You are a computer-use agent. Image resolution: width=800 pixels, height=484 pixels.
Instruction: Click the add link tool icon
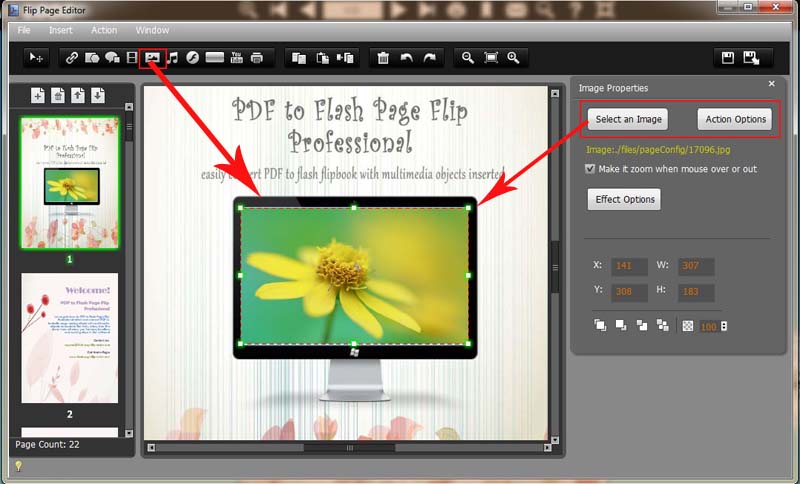coord(71,58)
